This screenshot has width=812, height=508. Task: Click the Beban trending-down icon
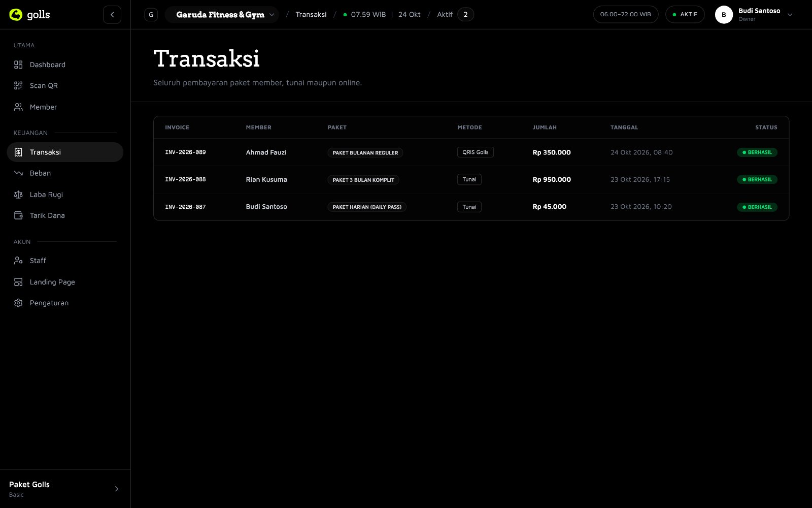(18, 173)
